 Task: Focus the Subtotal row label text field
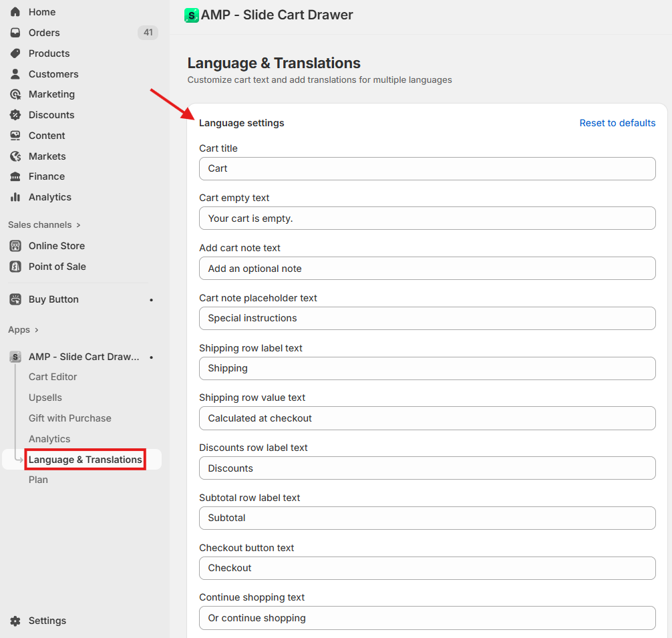point(427,518)
